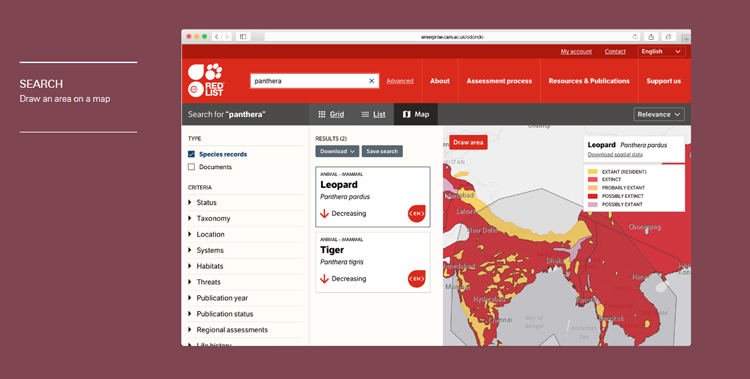This screenshot has height=379, width=750.
Task: Click the browser reload icon
Action: pos(635,37)
